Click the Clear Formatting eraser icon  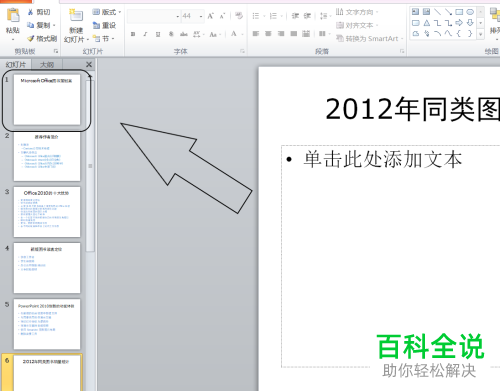[239, 16]
